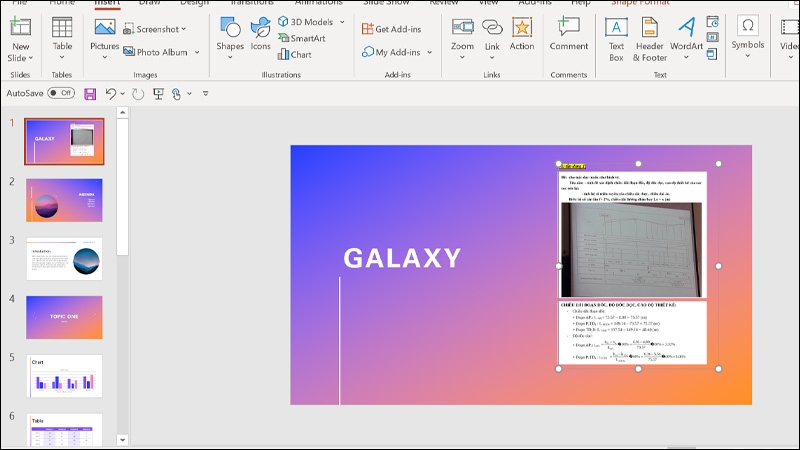Click the GALAXY title text on slide
Image resolution: width=800 pixels, height=450 pixels.
point(402,258)
